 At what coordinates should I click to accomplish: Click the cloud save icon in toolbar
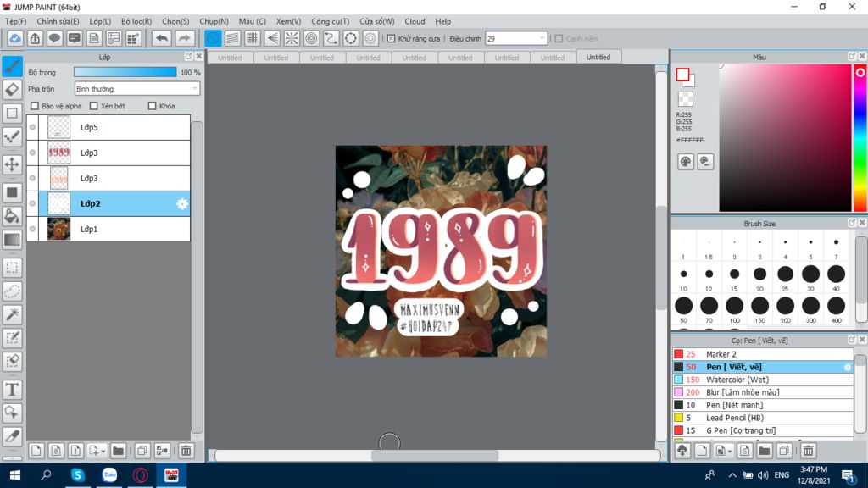[15, 38]
